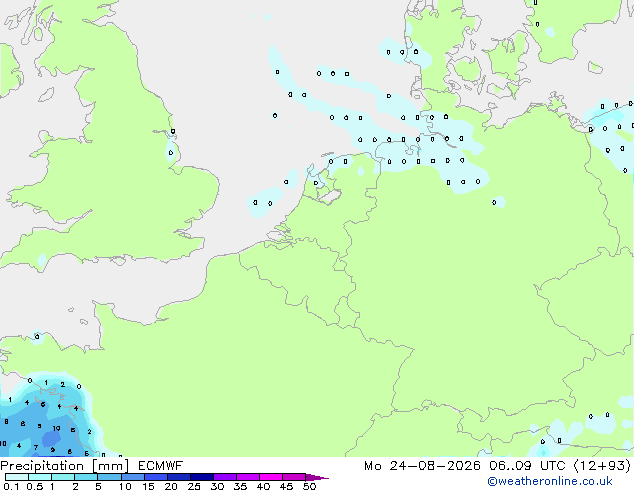Click the '0.5' legend scale label
Viewport: 634px width, 490px height.
[34, 486]
